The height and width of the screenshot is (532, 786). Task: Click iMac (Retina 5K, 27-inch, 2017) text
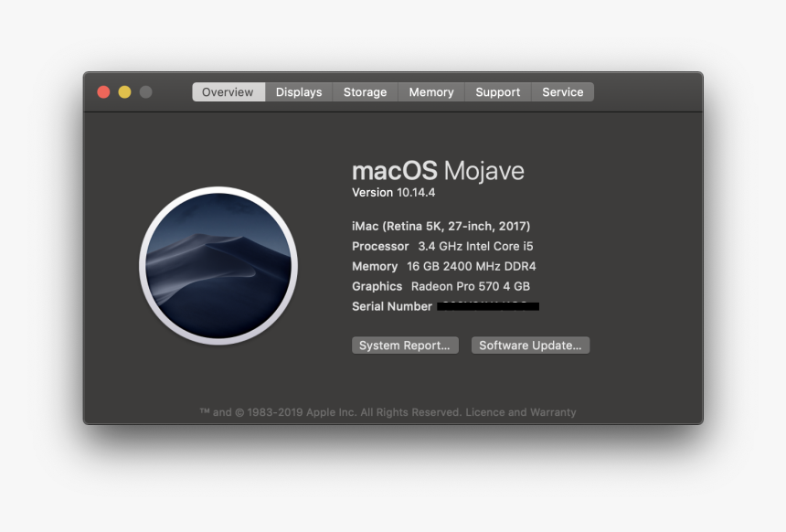click(441, 226)
